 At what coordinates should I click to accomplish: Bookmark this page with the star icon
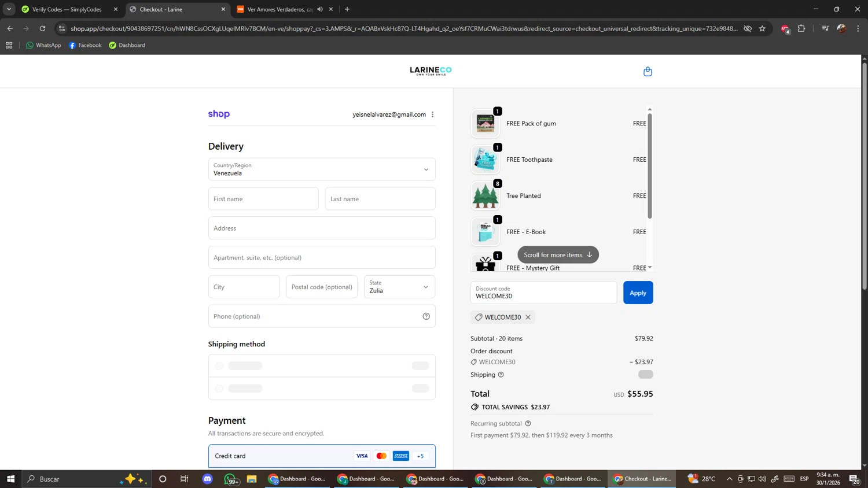(x=762, y=28)
